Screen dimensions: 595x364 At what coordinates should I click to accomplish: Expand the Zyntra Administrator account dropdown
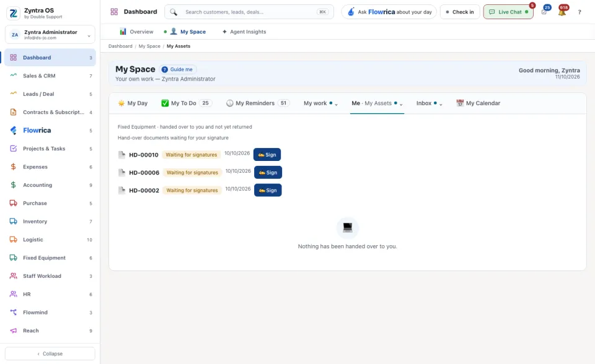50,35
